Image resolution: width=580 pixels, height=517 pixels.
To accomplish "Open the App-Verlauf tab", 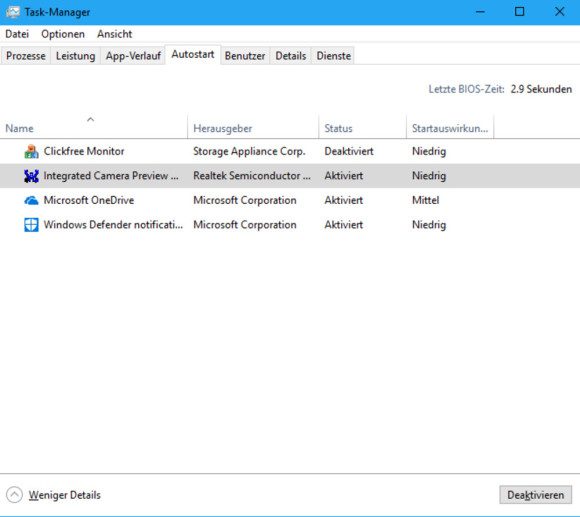I will tap(133, 56).
